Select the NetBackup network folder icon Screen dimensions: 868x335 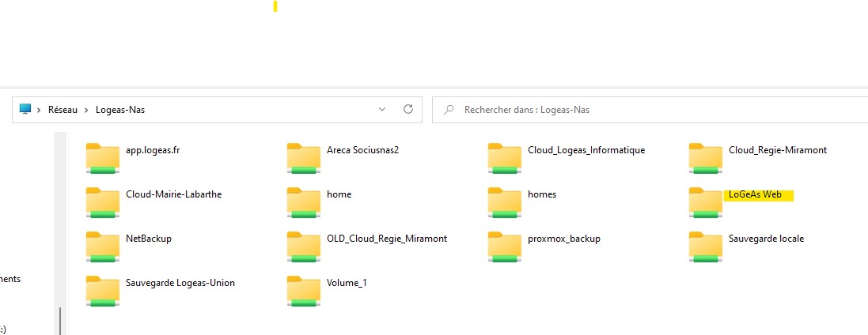coord(102,247)
